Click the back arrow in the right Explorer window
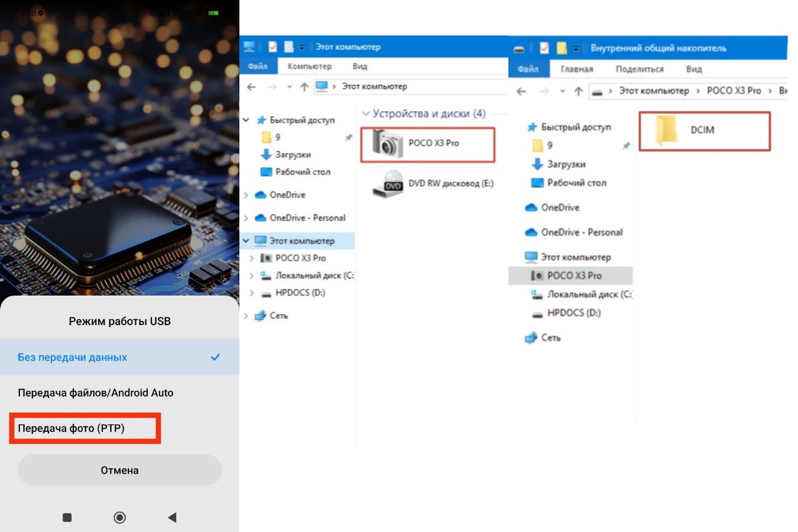This screenshot has height=532, width=798. 521,91
